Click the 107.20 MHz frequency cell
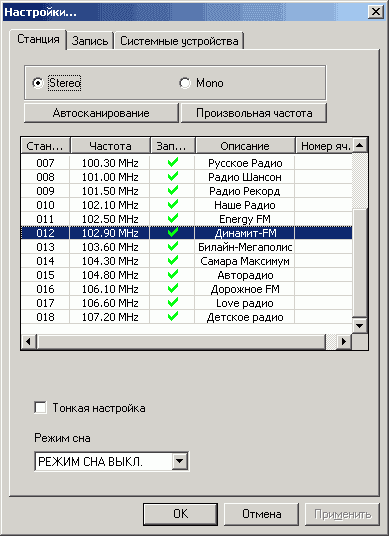389x536 pixels. (x=110, y=317)
